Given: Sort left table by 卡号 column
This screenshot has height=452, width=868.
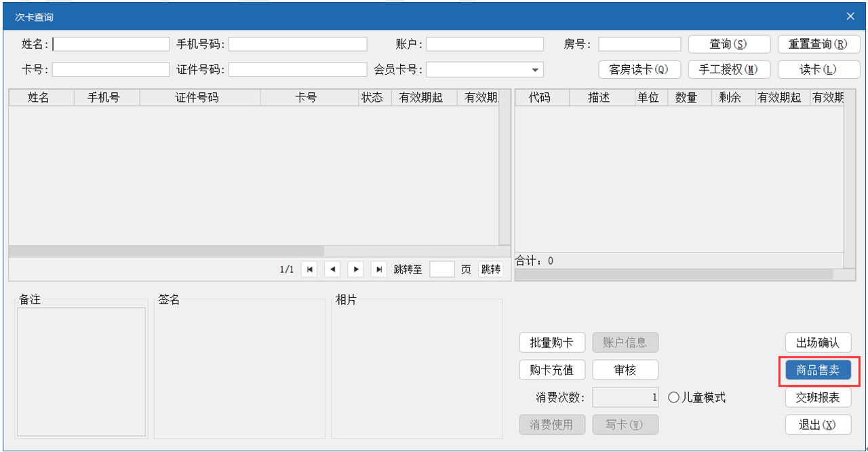Looking at the screenshot, I should click(x=310, y=98).
